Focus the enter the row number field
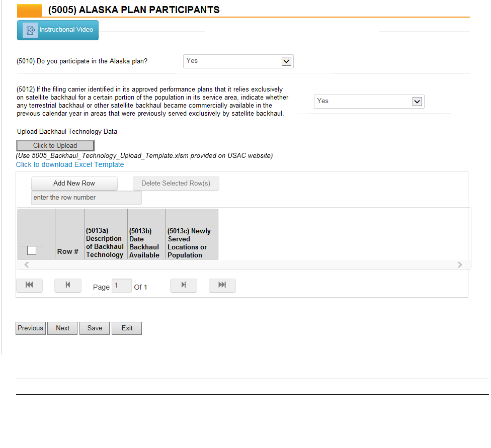The image size is (491, 448). [x=87, y=198]
